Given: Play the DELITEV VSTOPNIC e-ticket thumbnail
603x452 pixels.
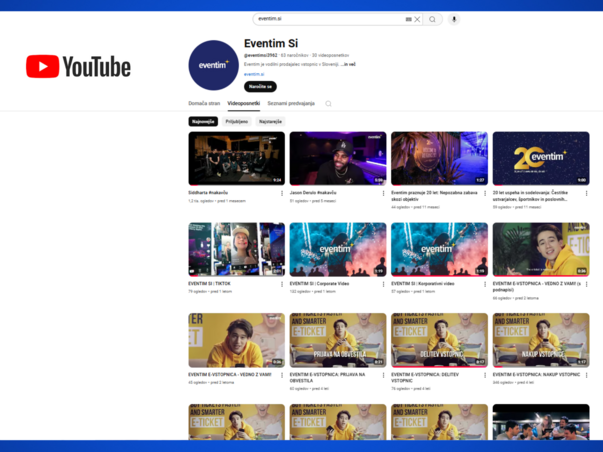Looking at the screenshot, I should tap(440, 340).
